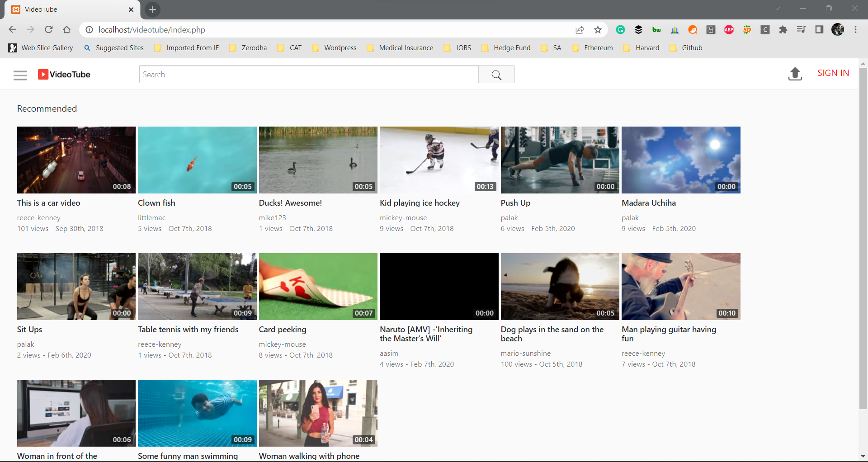Reload the page using the refresh icon
The height and width of the screenshot is (462, 868).
coord(48,29)
